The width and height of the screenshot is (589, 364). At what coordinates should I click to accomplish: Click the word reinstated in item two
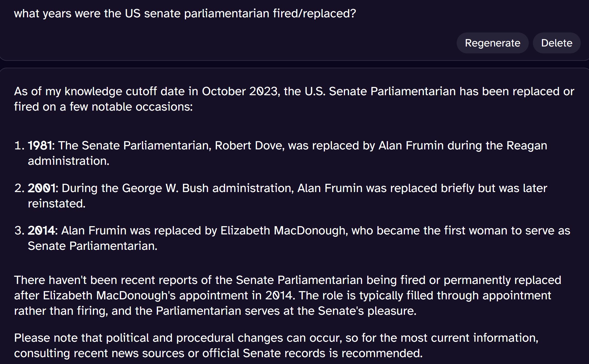click(57, 204)
